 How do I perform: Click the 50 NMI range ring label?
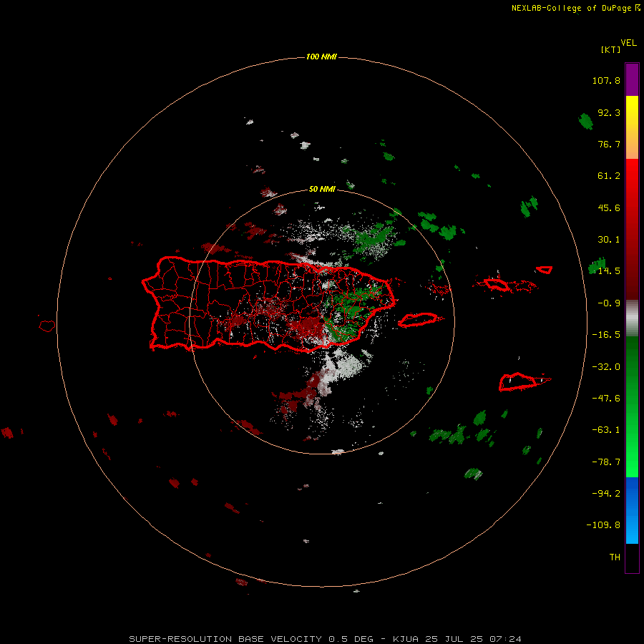point(322,190)
